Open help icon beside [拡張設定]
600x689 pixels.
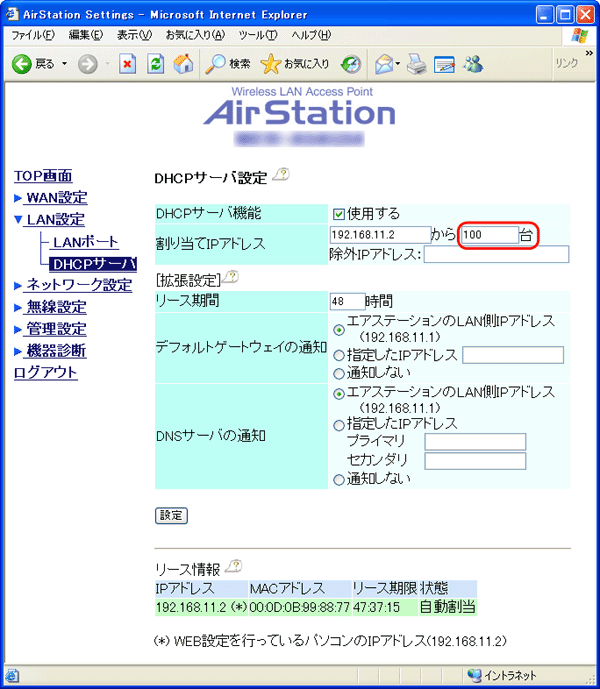click(230, 277)
